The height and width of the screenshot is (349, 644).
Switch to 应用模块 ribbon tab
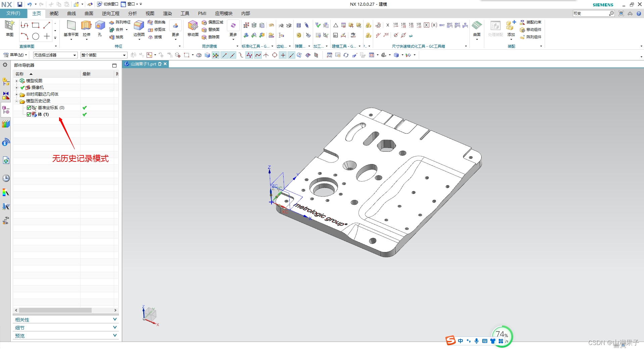[224, 13]
